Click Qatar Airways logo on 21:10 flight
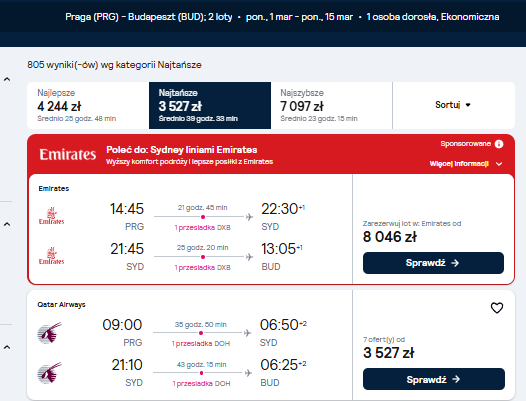The image size is (526, 401). click(50, 372)
